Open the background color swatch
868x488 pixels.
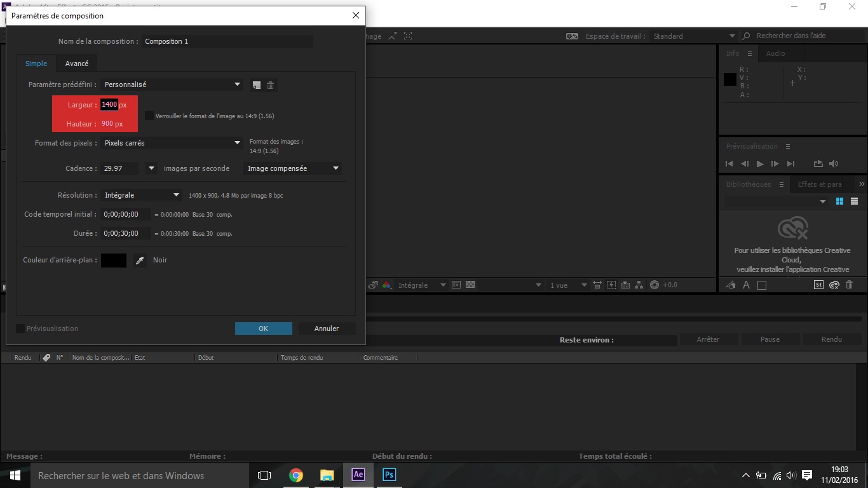tap(114, 261)
